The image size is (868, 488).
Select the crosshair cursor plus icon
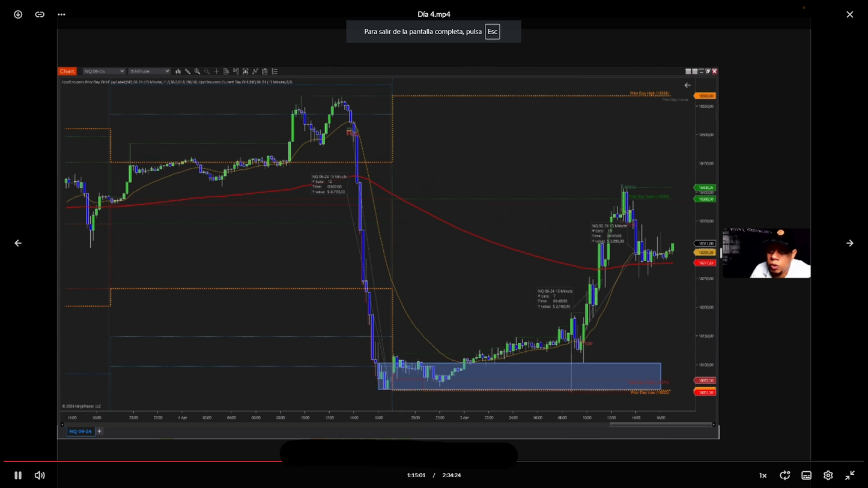click(216, 71)
